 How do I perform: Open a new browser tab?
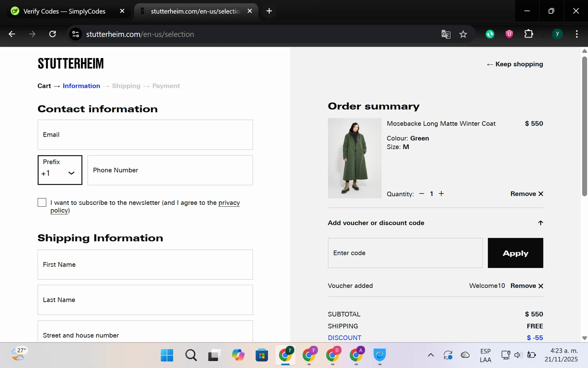(269, 11)
